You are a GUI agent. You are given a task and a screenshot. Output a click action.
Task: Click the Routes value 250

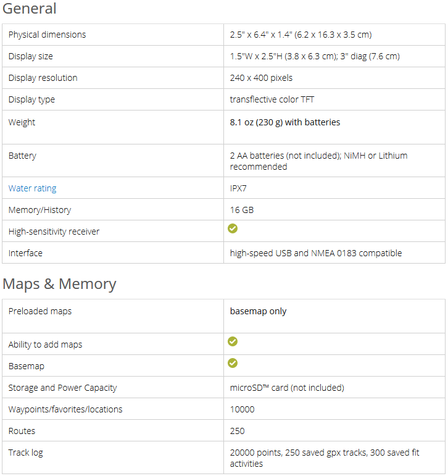[x=237, y=431]
